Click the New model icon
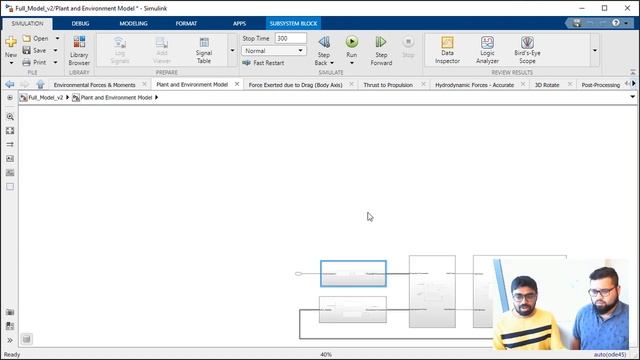Viewport: 640px width, 360px height. click(x=11, y=42)
